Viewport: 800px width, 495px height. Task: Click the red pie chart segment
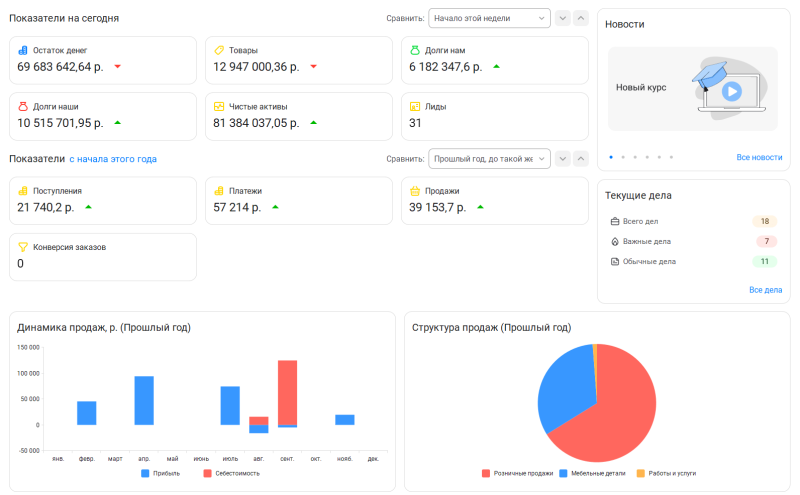coord(610,410)
